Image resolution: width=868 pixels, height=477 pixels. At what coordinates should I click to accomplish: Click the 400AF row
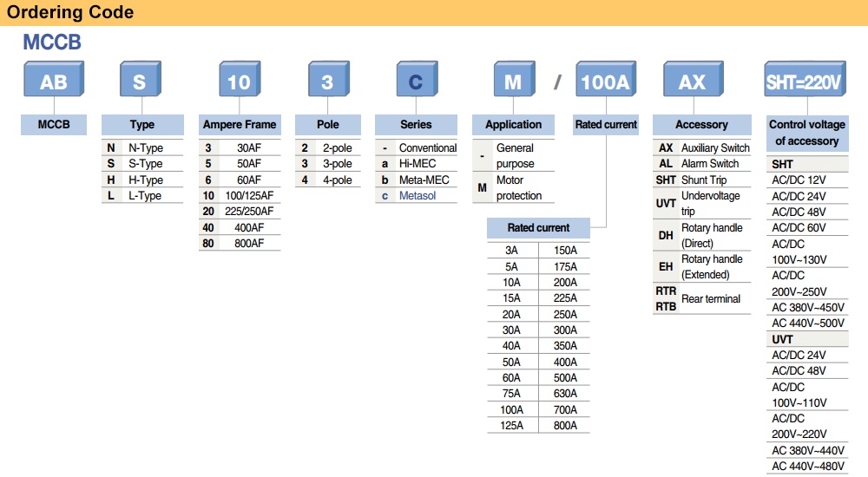tap(240, 227)
